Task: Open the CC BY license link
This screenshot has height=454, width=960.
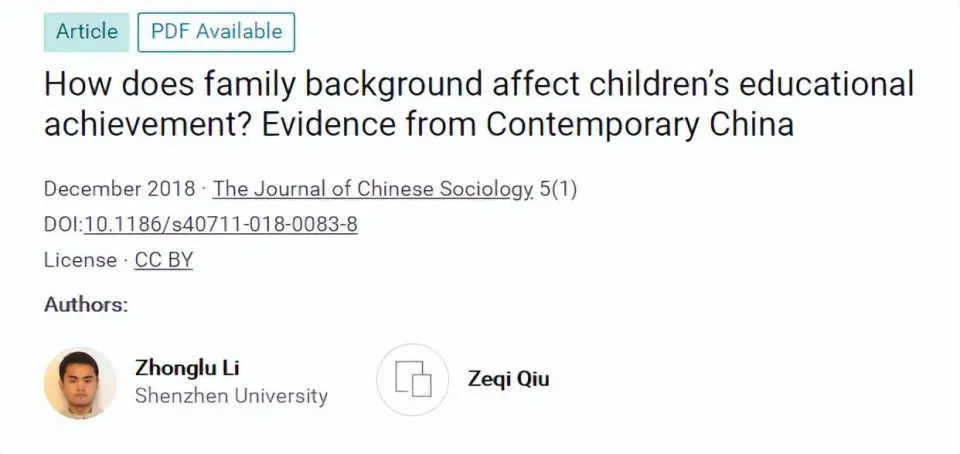Action: tap(163, 261)
